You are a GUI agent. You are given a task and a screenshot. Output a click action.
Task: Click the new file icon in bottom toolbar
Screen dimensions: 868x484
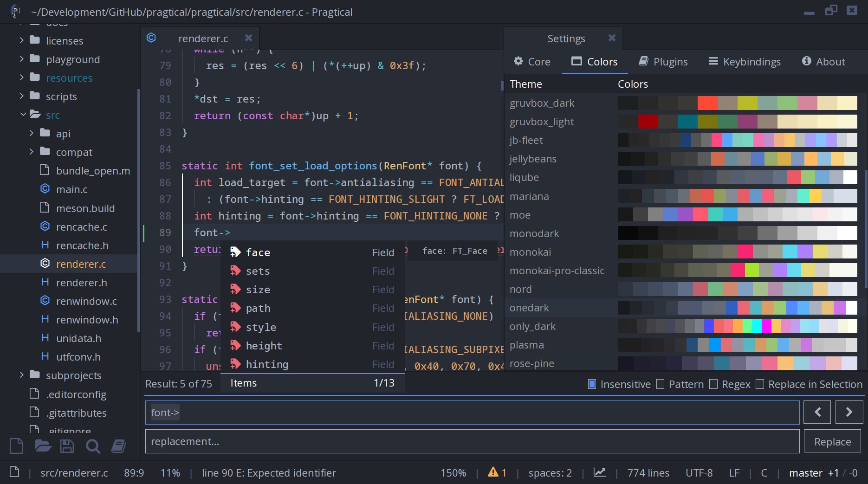pos(17,446)
